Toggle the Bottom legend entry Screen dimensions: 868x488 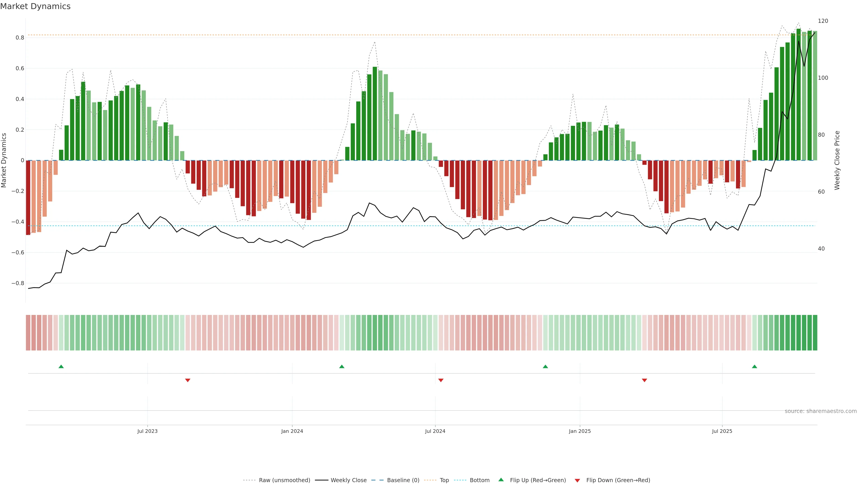(x=479, y=480)
